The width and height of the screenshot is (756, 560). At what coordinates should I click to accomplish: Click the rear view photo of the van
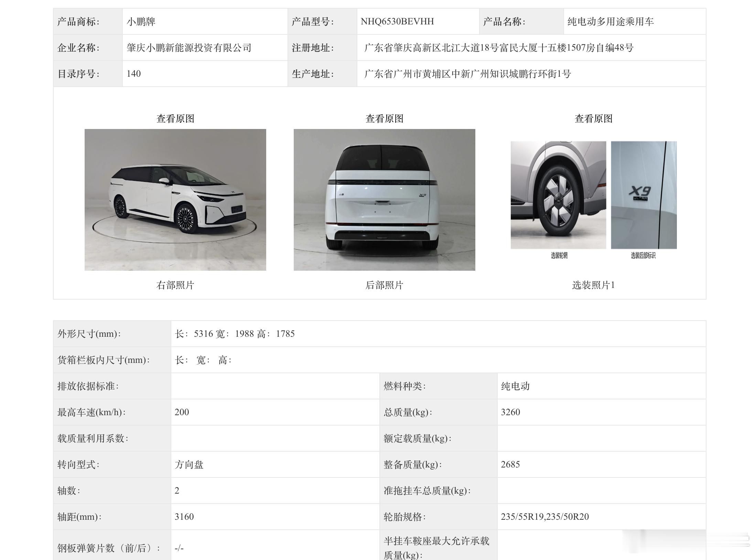(384, 200)
